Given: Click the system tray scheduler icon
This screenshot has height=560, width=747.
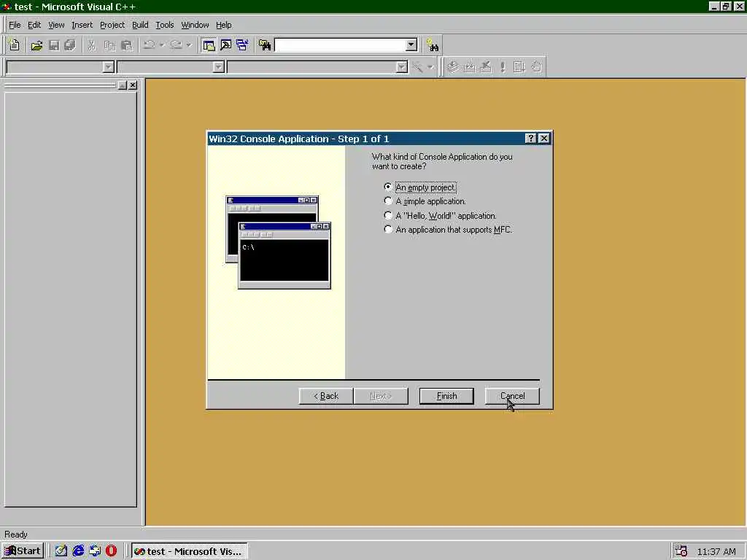Looking at the screenshot, I should [681, 551].
